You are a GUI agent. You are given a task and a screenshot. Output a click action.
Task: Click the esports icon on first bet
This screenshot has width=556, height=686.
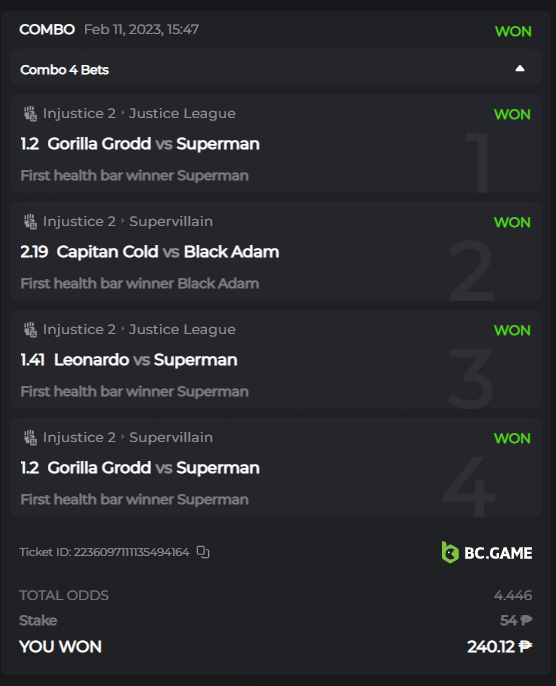(30, 114)
